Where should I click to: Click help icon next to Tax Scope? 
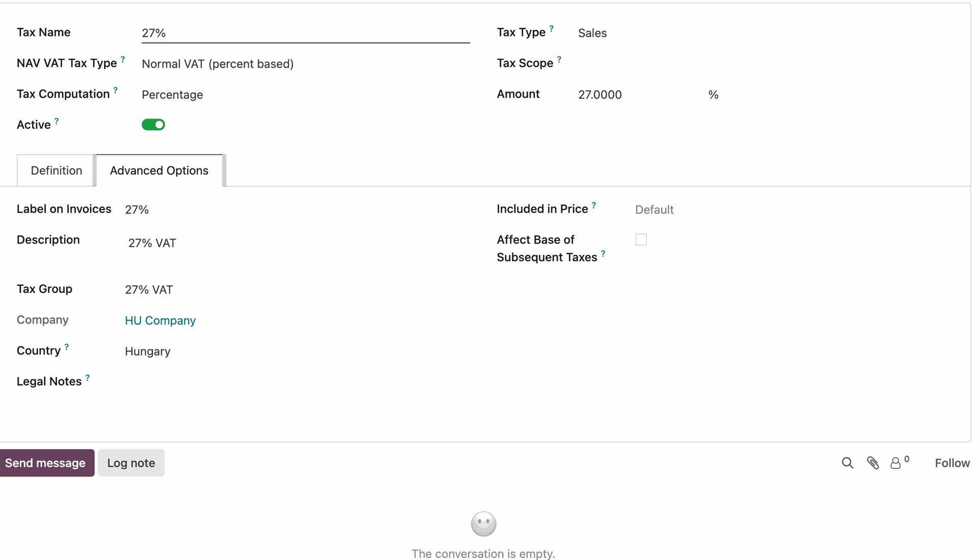click(x=559, y=60)
